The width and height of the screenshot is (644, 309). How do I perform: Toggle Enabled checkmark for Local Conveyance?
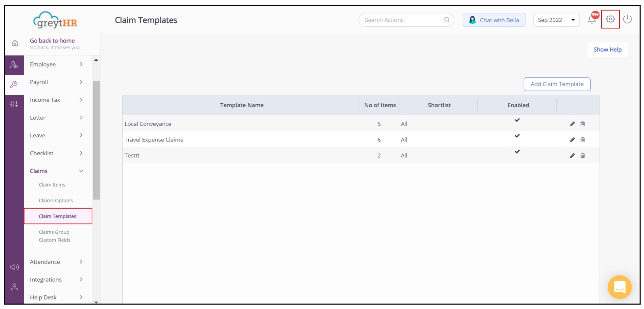[x=517, y=120]
